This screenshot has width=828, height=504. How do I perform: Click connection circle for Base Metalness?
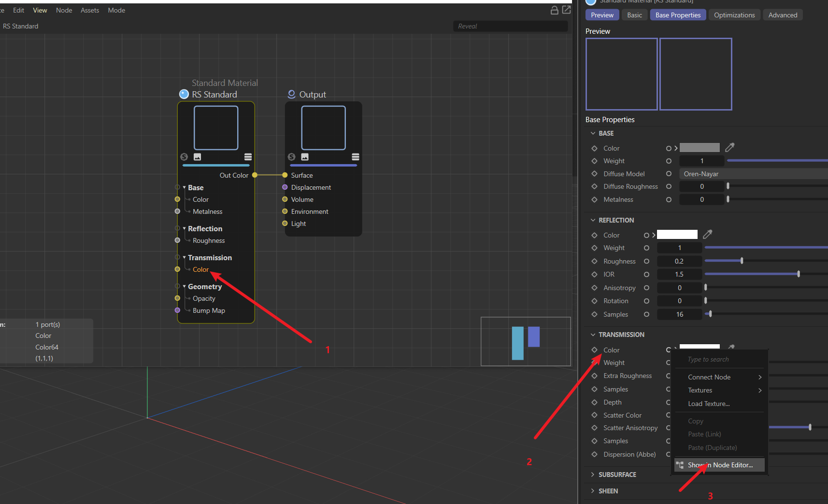[x=669, y=199]
